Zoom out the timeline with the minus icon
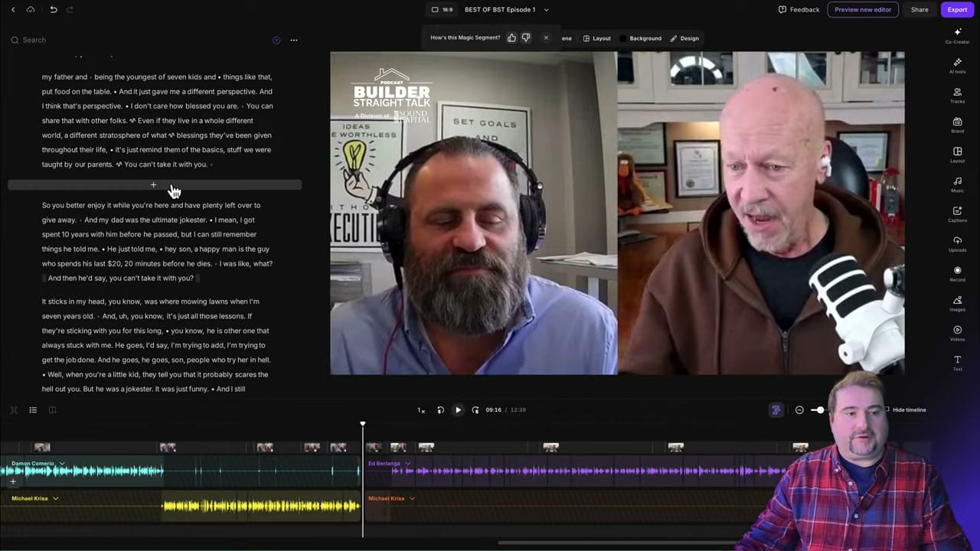The height and width of the screenshot is (551, 980). (x=799, y=410)
